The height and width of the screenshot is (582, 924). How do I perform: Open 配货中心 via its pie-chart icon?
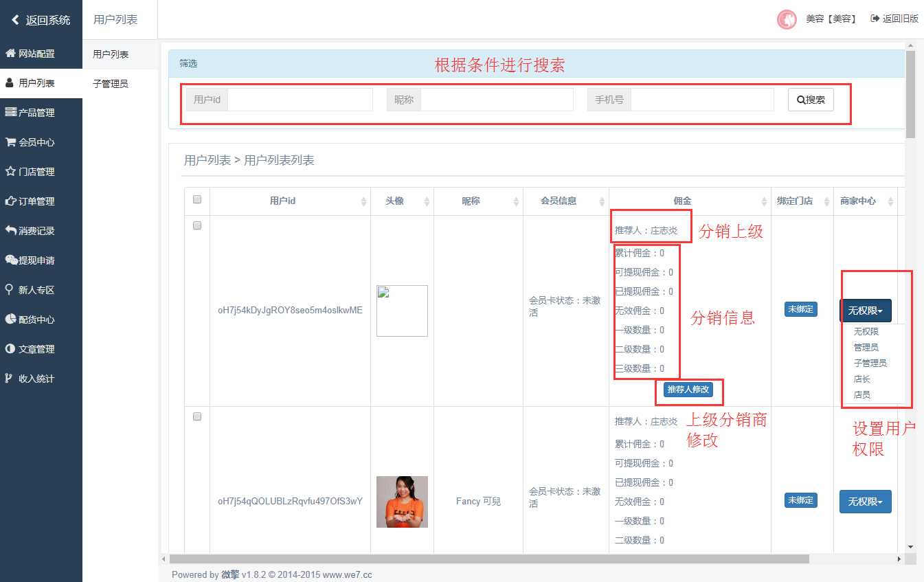click(x=10, y=320)
